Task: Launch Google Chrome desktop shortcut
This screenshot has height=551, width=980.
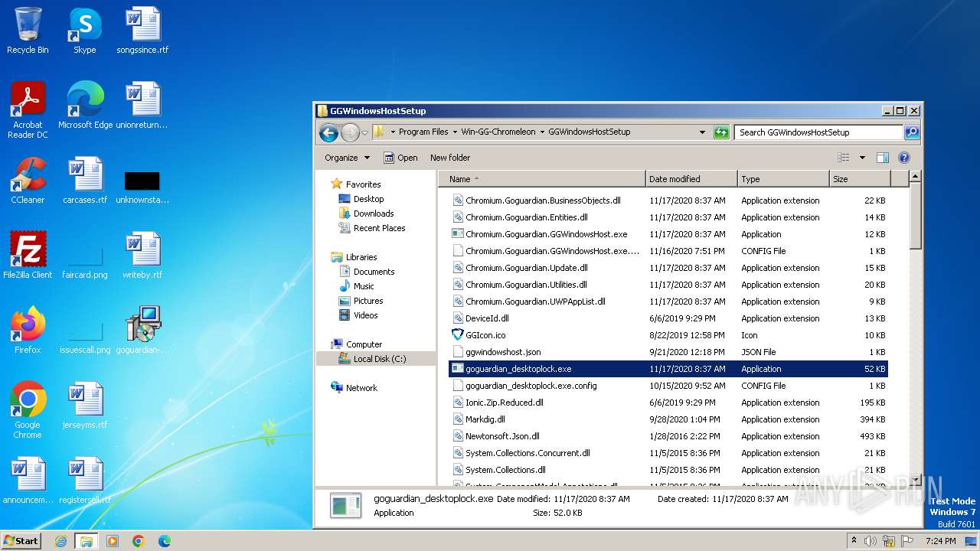Action: [28, 410]
